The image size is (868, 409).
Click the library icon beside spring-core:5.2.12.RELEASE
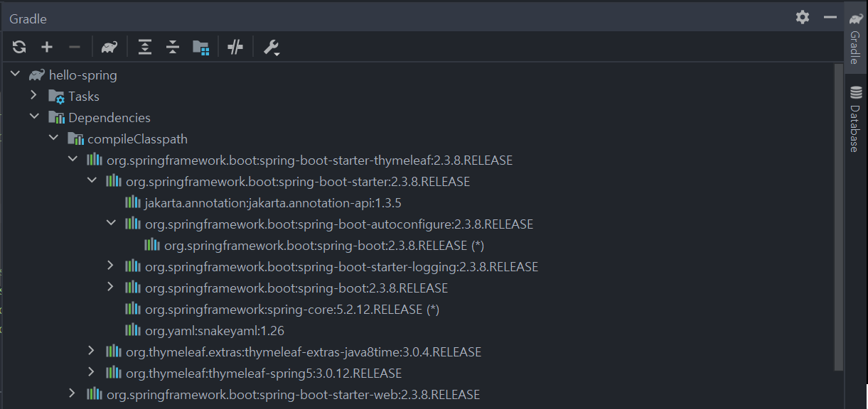click(x=132, y=308)
